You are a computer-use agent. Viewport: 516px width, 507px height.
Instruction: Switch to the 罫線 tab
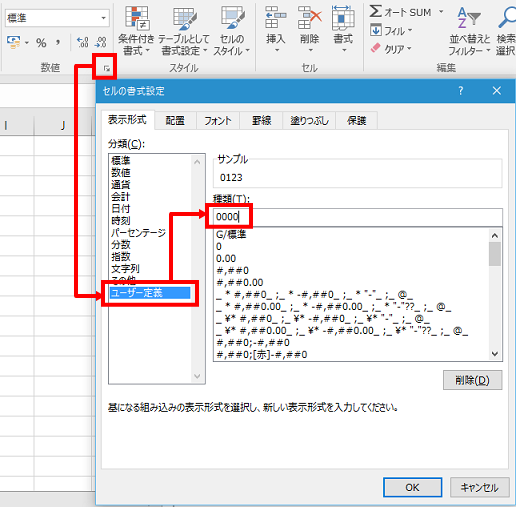pyautogui.click(x=261, y=120)
